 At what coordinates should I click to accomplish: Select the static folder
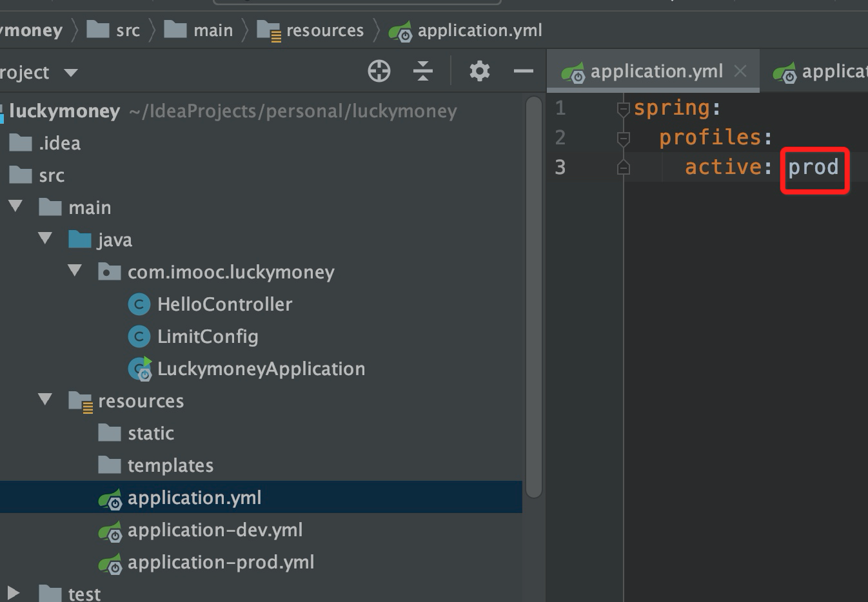(x=150, y=433)
